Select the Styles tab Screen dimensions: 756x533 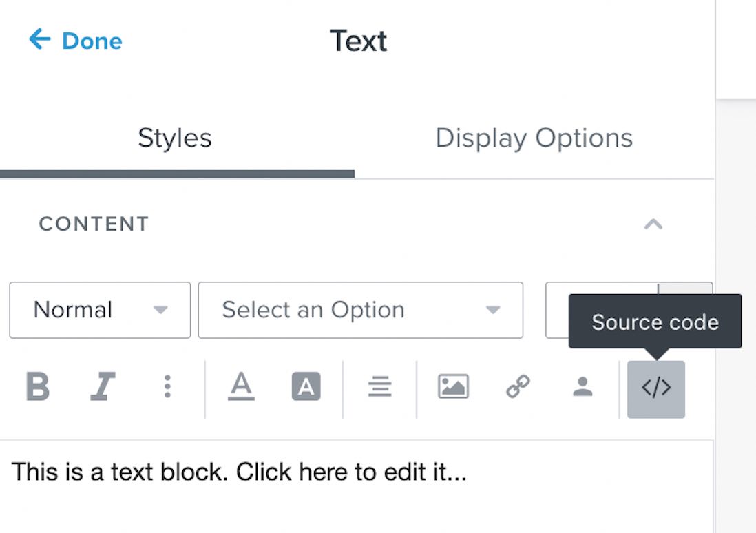175,138
